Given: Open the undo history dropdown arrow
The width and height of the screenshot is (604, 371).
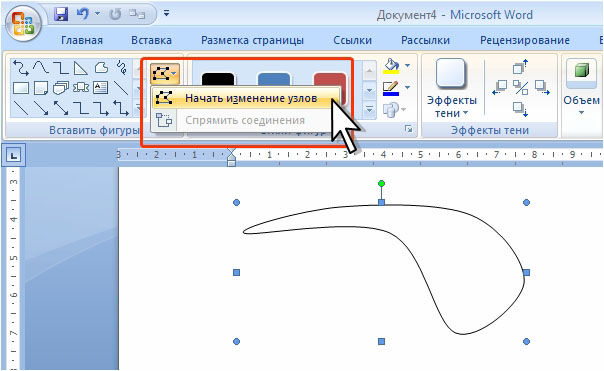Looking at the screenshot, I should [97, 14].
